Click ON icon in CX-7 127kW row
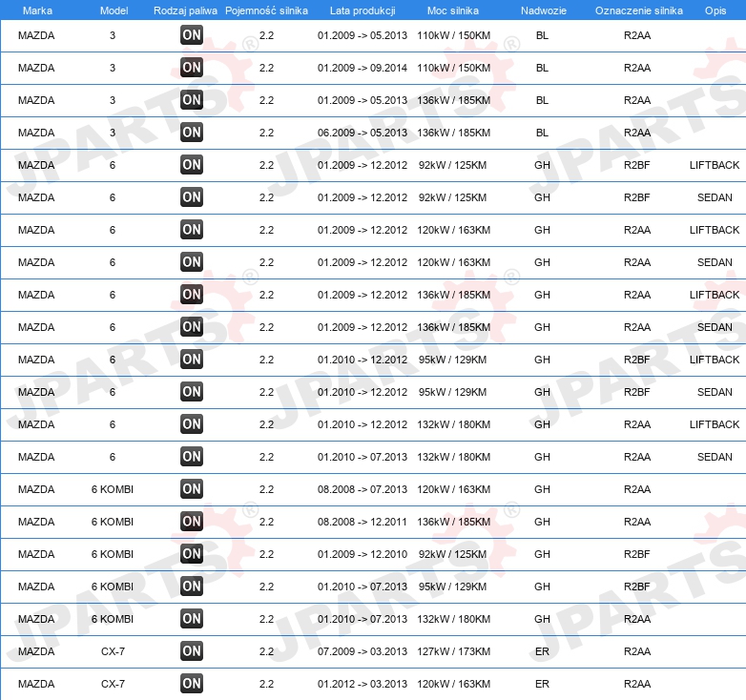This screenshot has height=700, width=746. tap(192, 651)
